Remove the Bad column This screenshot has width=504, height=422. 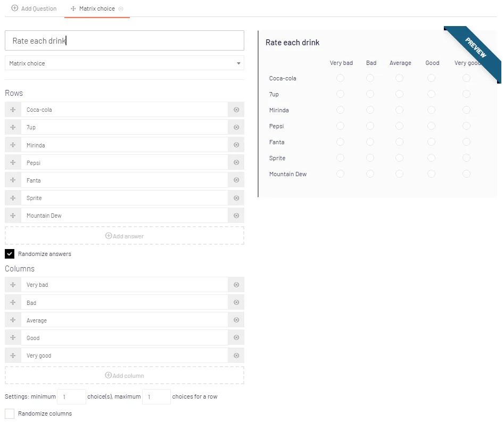coord(236,302)
